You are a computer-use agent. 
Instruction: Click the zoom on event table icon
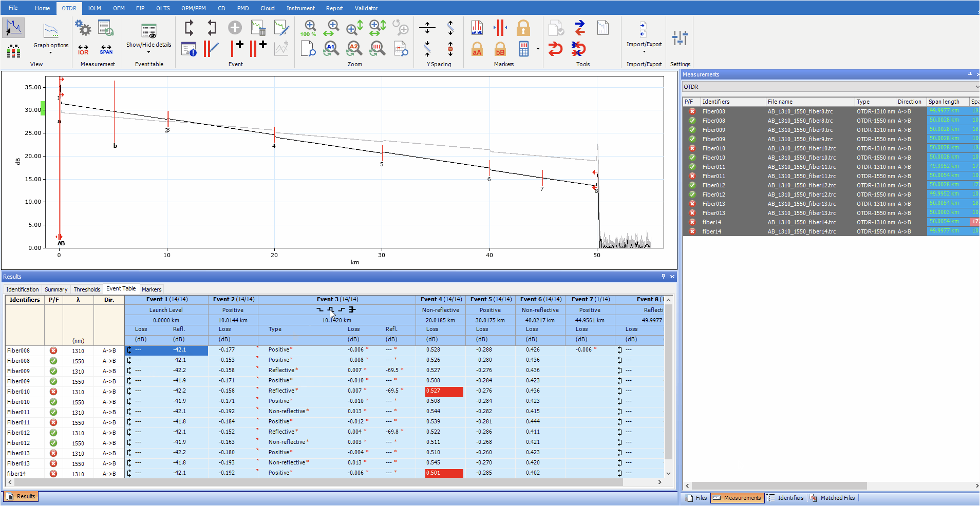401,49
